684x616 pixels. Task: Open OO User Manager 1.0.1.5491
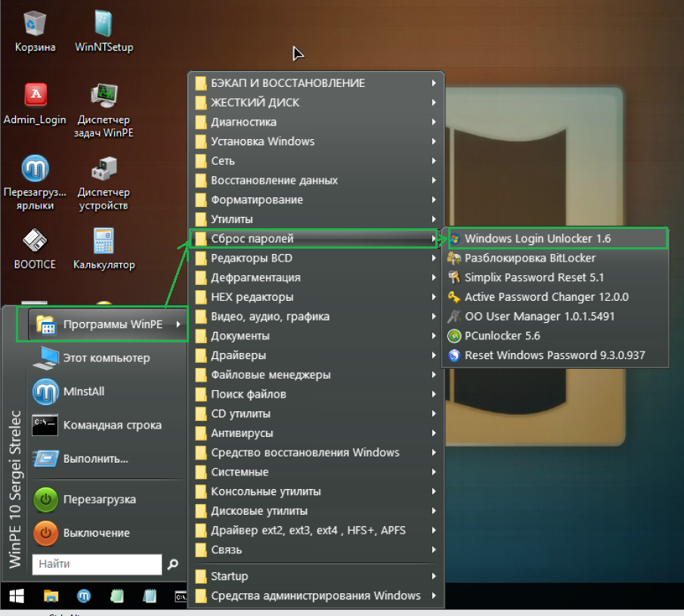pos(555,316)
